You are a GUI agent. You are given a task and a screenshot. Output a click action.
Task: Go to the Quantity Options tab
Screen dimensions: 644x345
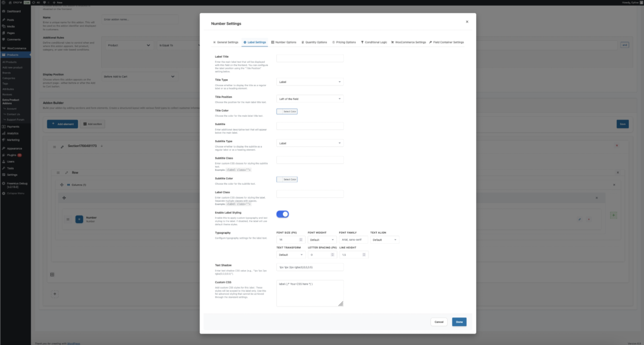pyautogui.click(x=314, y=42)
